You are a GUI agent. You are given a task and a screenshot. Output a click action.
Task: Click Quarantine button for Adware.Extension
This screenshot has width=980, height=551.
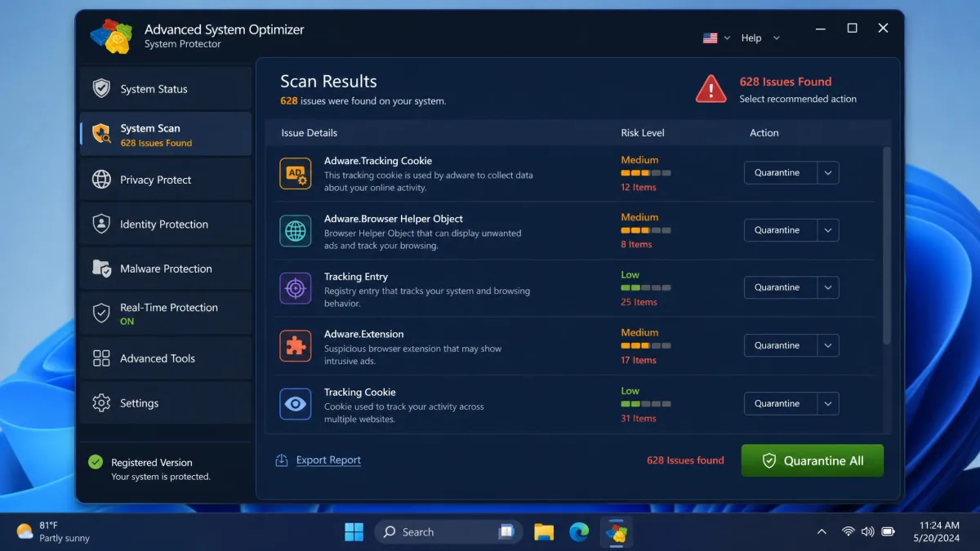781,345
